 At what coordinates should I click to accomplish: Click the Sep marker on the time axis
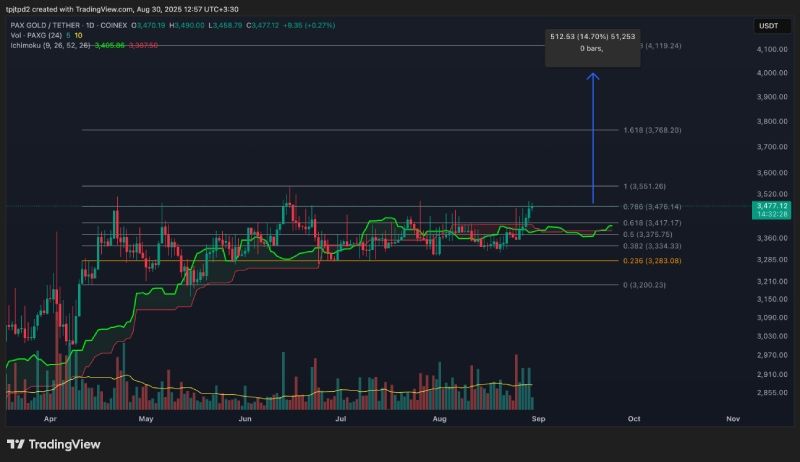(538, 419)
